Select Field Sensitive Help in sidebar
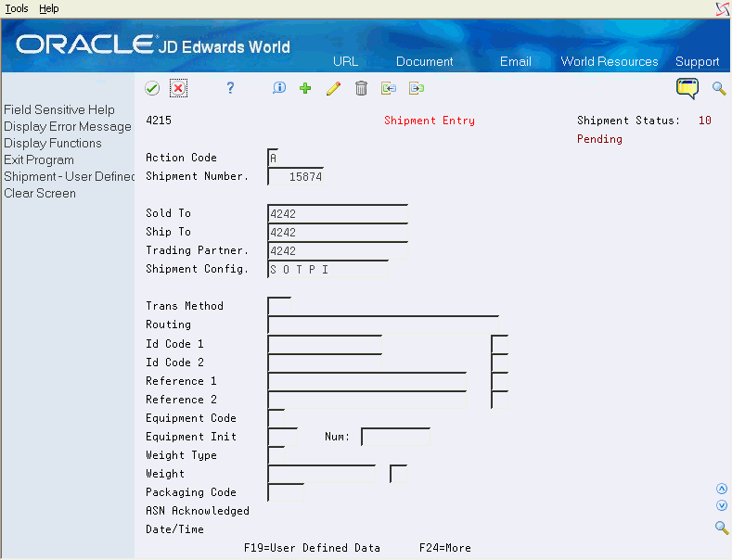Viewport: 732px width, 560px height. coord(59,109)
